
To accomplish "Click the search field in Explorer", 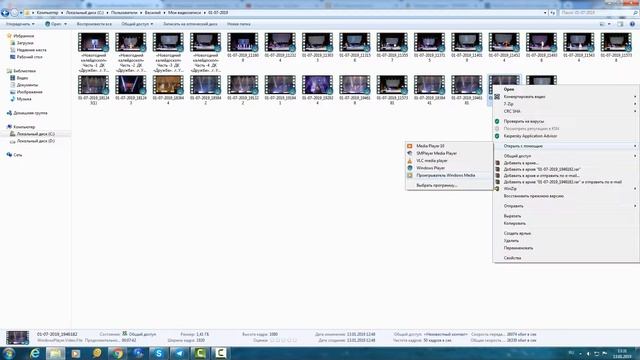I will click(x=598, y=13).
